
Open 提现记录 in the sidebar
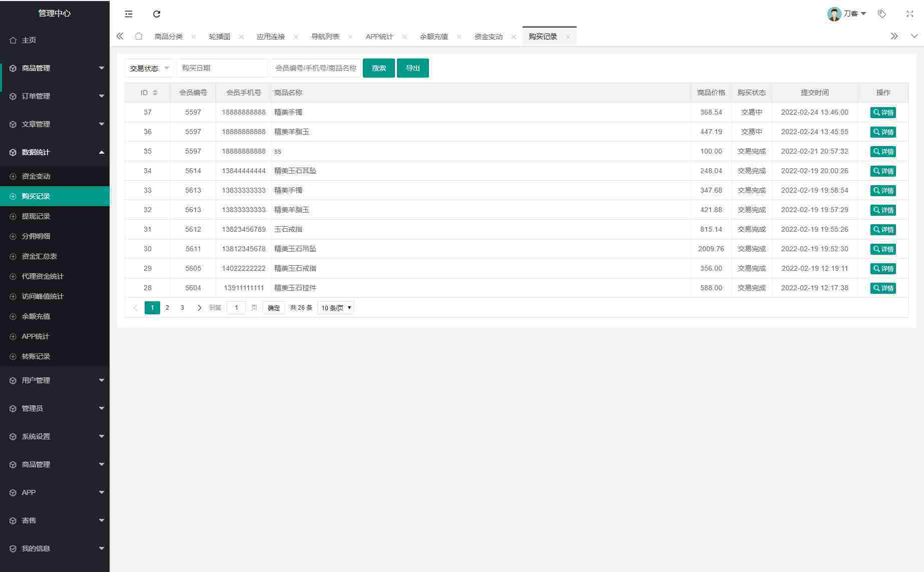coord(55,216)
